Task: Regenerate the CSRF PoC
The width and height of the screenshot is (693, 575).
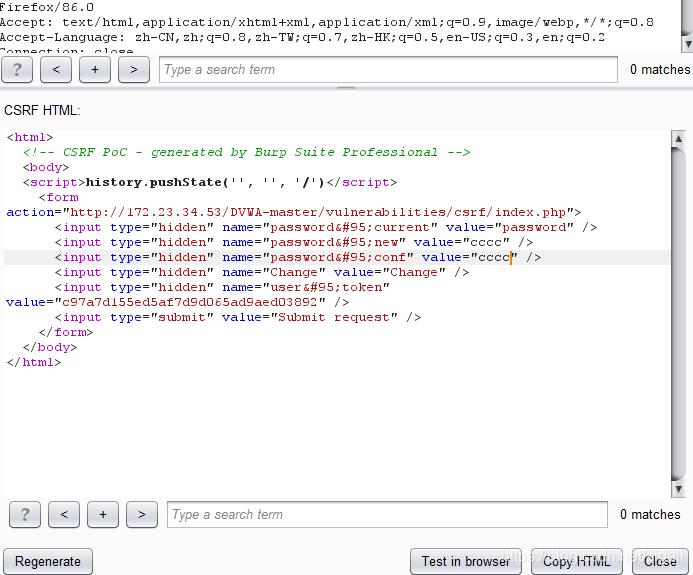Action: click(x=48, y=561)
